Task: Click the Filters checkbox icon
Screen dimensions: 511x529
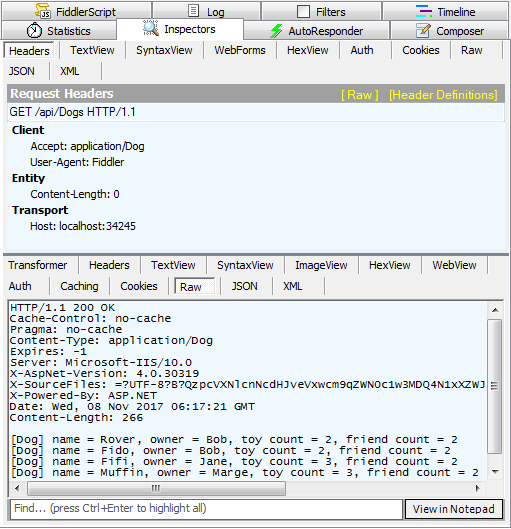Action: pyautogui.click(x=303, y=11)
